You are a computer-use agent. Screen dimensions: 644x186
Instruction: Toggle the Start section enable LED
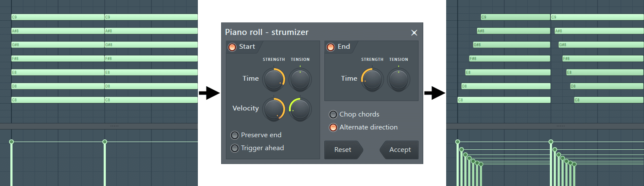point(232,47)
